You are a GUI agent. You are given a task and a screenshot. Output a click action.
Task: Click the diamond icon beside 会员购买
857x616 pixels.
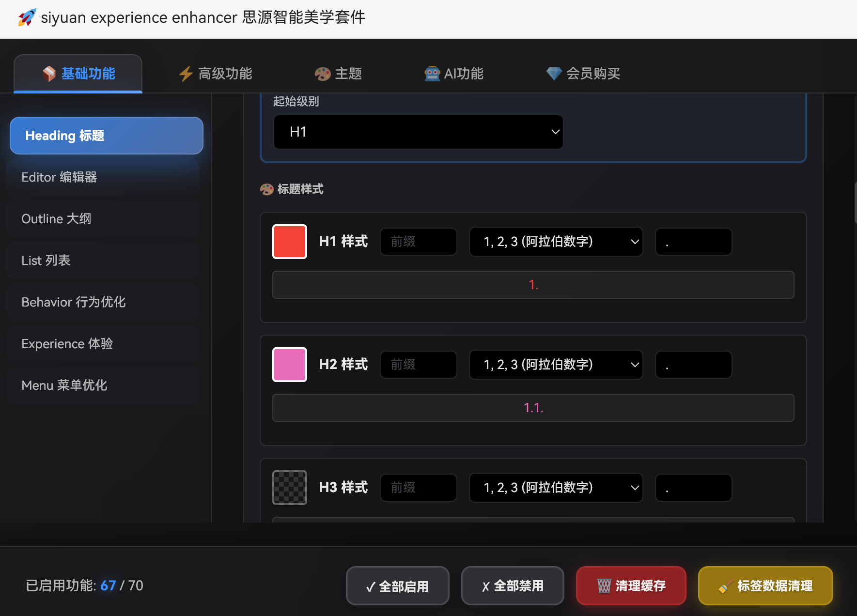click(554, 74)
